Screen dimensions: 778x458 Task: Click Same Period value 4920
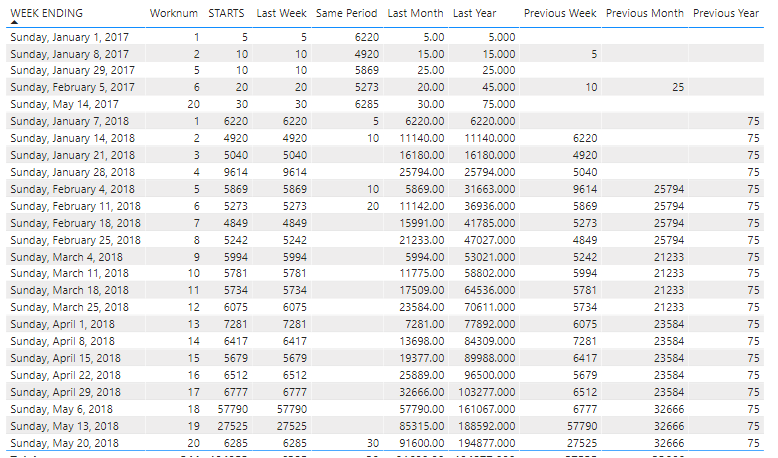click(x=367, y=54)
